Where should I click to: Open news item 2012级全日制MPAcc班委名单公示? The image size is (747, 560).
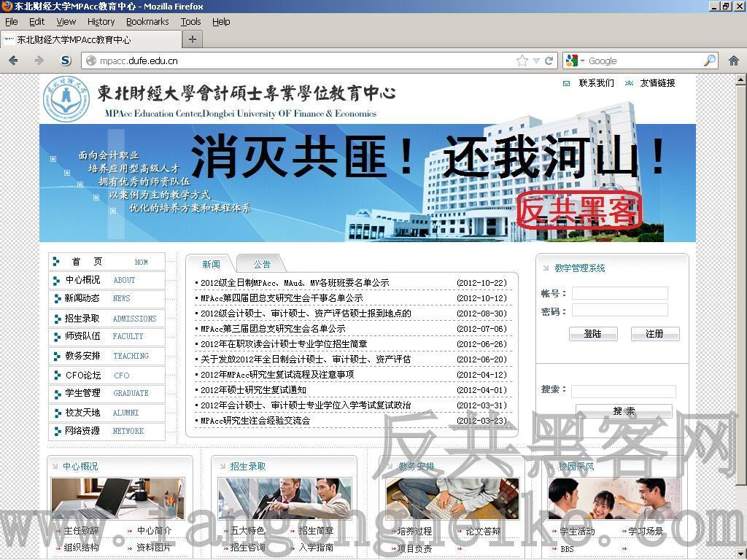pos(295,283)
